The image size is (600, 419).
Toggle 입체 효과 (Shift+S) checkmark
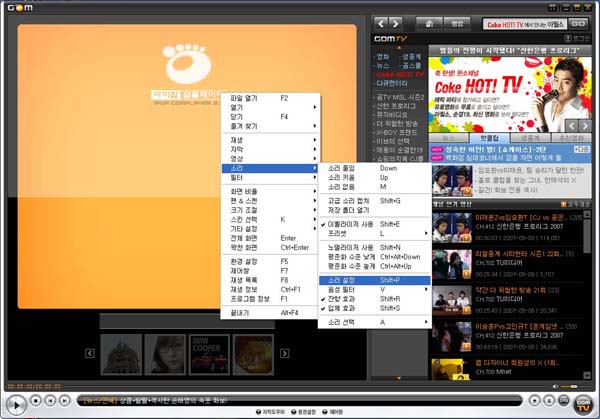(x=374, y=308)
